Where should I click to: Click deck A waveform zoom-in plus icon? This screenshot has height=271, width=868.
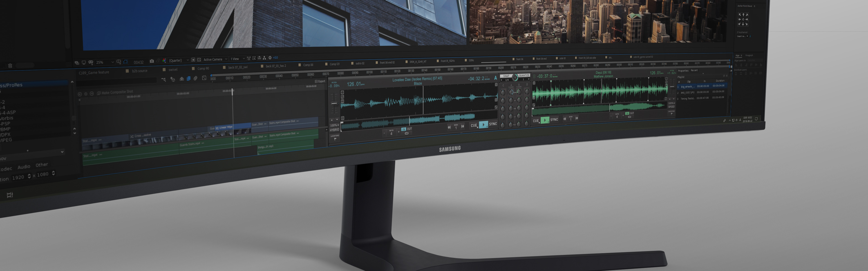(x=342, y=92)
